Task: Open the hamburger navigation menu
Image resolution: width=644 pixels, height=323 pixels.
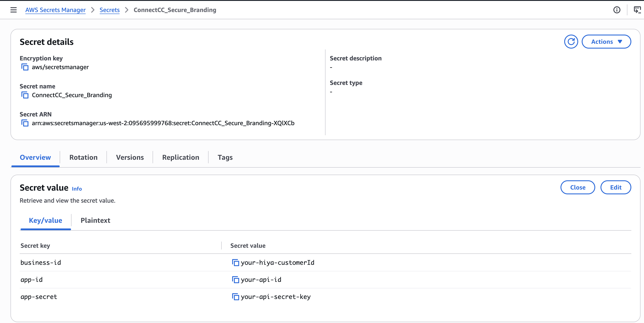Action: 14,10
